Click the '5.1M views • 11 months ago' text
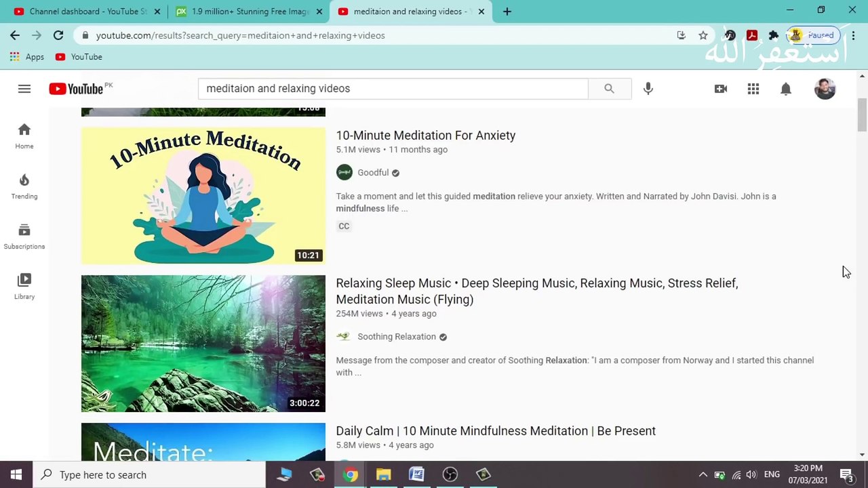This screenshot has height=488, width=868. click(x=392, y=150)
